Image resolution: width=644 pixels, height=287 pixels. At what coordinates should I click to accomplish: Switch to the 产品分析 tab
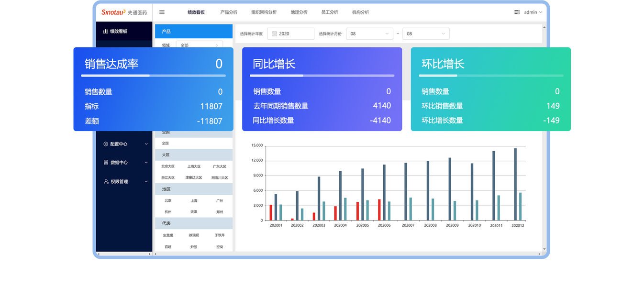[229, 12]
